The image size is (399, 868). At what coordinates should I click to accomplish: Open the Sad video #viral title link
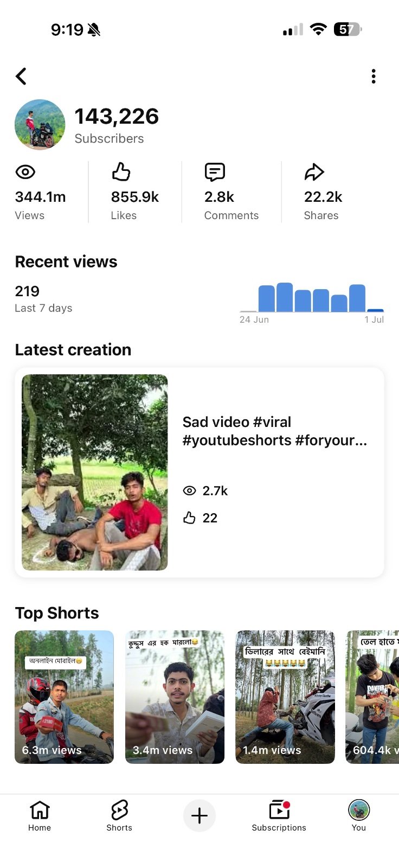[x=275, y=431]
